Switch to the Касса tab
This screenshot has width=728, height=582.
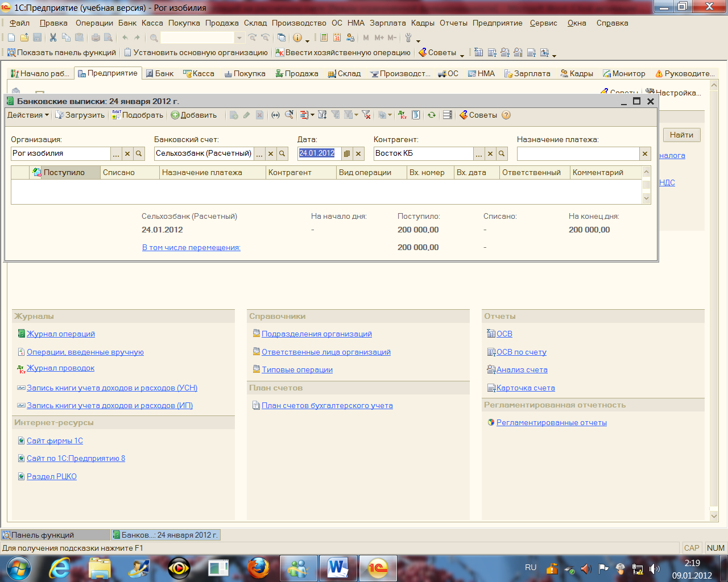point(198,73)
